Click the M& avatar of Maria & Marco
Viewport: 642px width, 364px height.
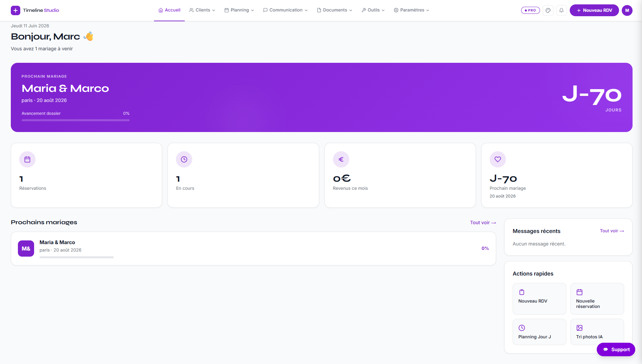point(26,249)
